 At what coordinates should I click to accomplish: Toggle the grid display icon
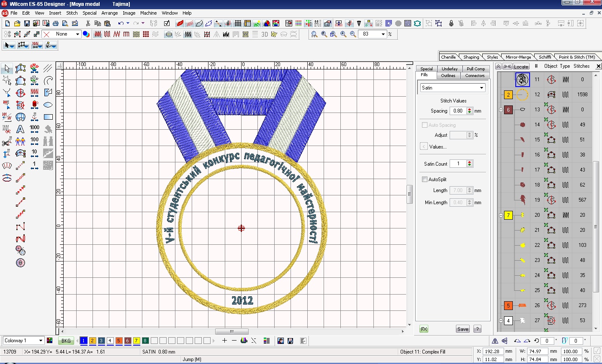point(238,23)
